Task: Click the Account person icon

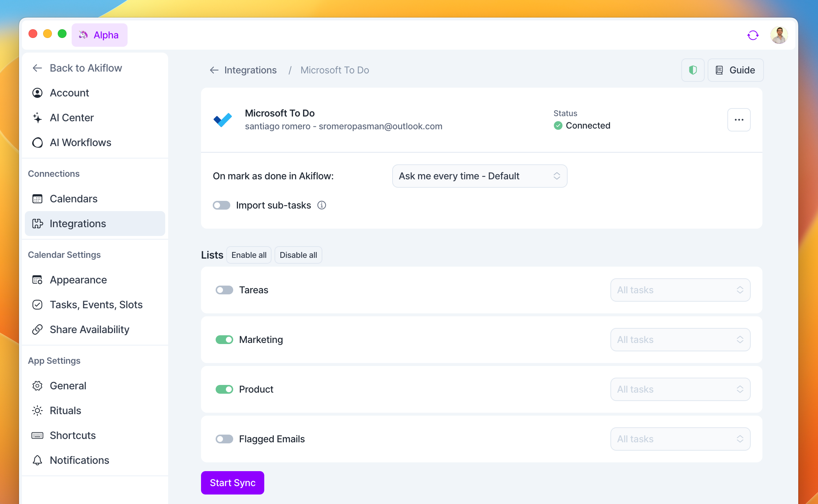Action: click(37, 93)
